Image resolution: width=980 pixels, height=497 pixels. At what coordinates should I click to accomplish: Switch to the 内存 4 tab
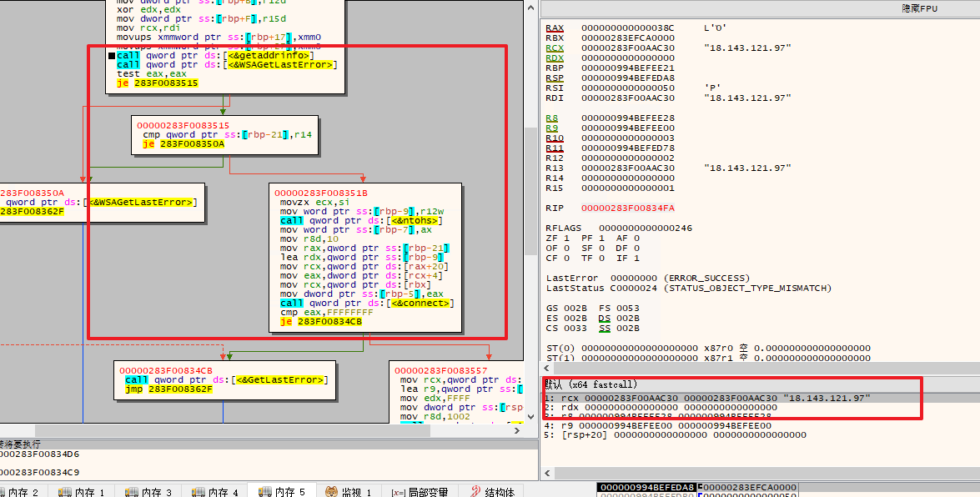[214, 492]
